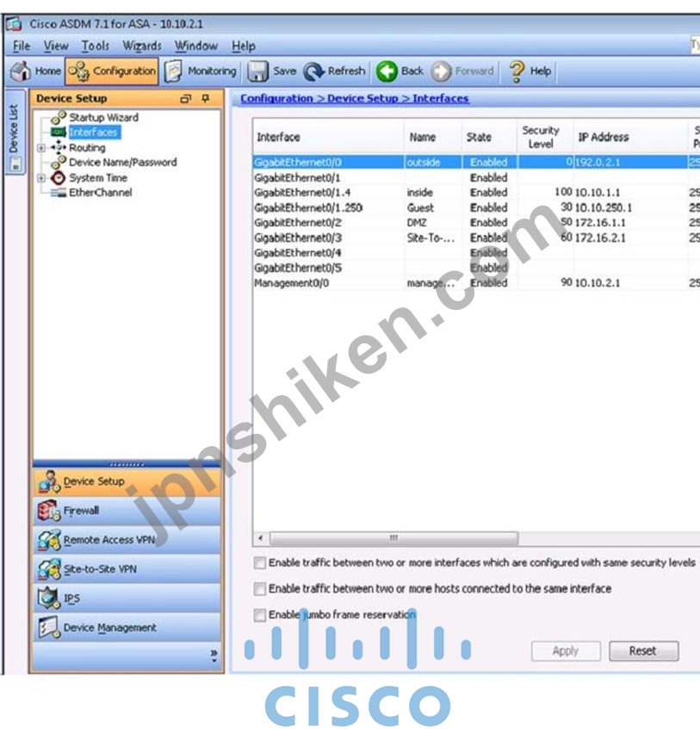700x729 pixels.
Task: Follow the Configuration > Device Setup > Interfaces breadcrumb link
Action: [355, 99]
